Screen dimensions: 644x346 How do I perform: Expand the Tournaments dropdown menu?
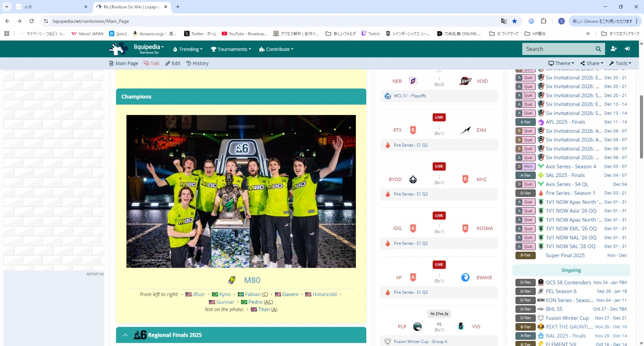[231, 49]
